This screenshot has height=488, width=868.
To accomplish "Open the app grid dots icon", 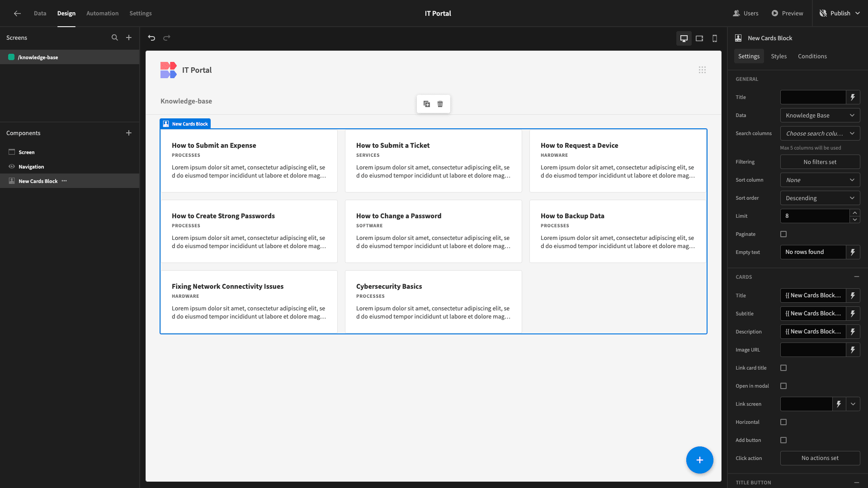I will click(702, 70).
